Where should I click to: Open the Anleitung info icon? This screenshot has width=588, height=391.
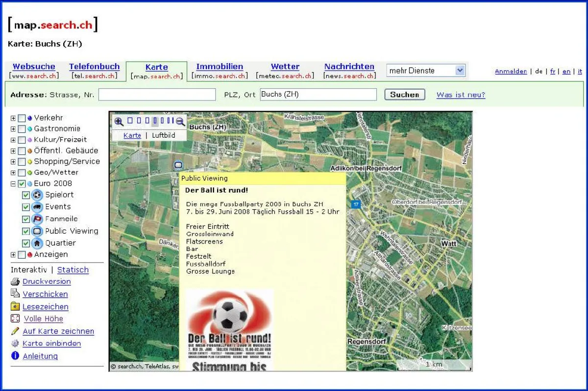click(x=14, y=356)
